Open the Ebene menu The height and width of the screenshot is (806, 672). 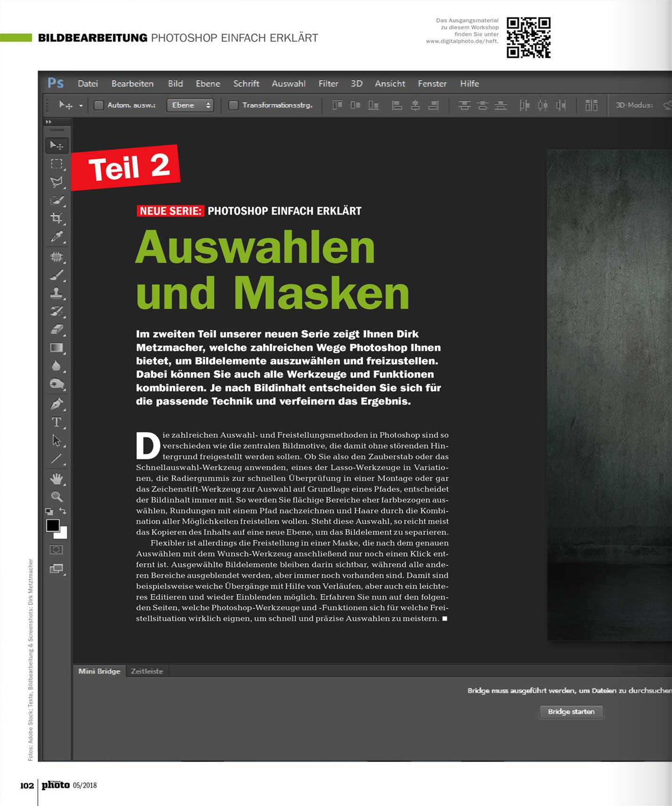tap(208, 83)
